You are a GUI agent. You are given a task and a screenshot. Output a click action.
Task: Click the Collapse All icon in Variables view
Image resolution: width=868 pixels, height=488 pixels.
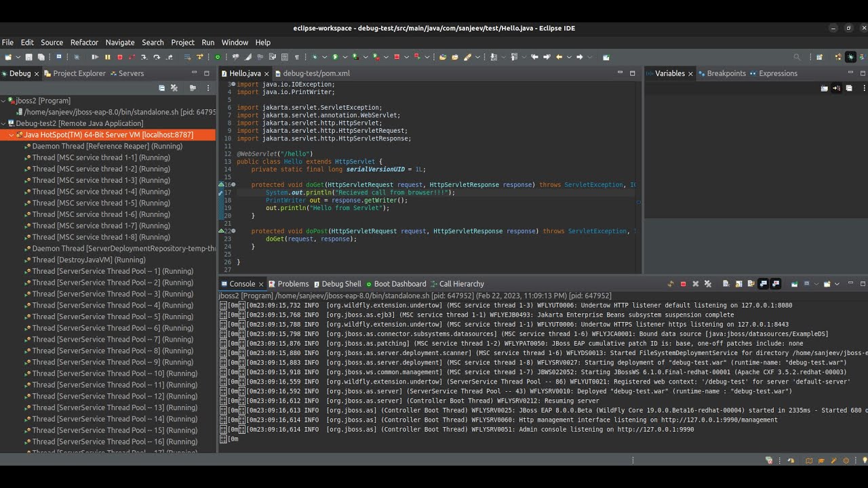click(x=848, y=88)
